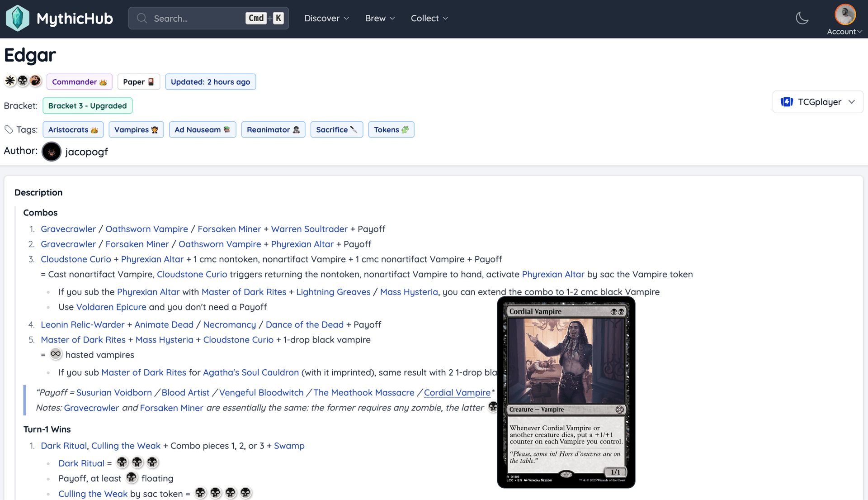The width and height of the screenshot is (868, 500).
Task: Open the Necromancy card link
Action: 229,324
